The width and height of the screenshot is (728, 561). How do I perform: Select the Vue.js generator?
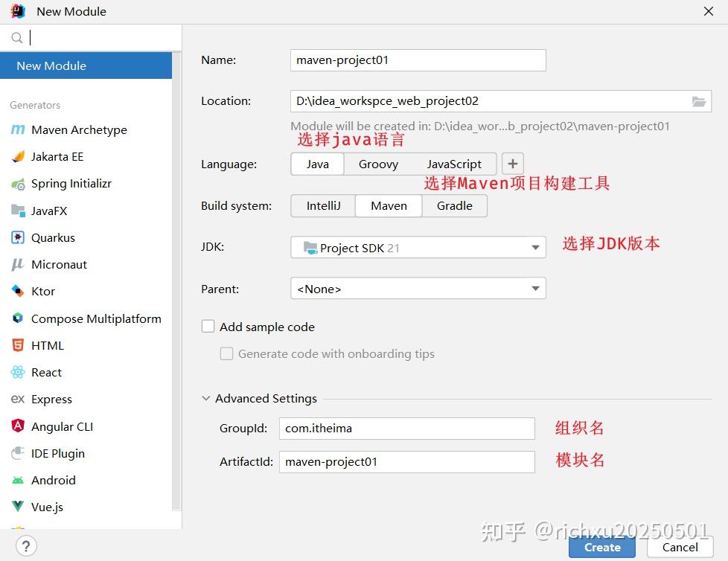48,507
